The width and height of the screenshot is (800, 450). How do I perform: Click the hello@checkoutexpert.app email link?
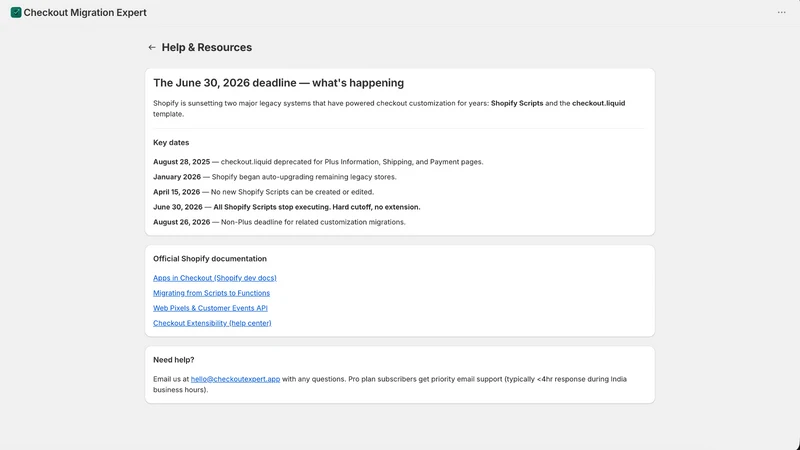(235, 379)
